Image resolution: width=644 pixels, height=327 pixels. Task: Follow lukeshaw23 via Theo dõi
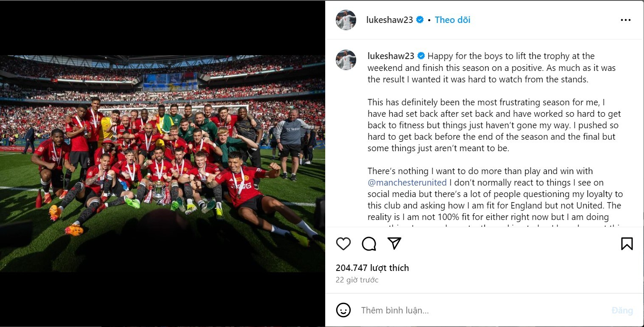453,20
